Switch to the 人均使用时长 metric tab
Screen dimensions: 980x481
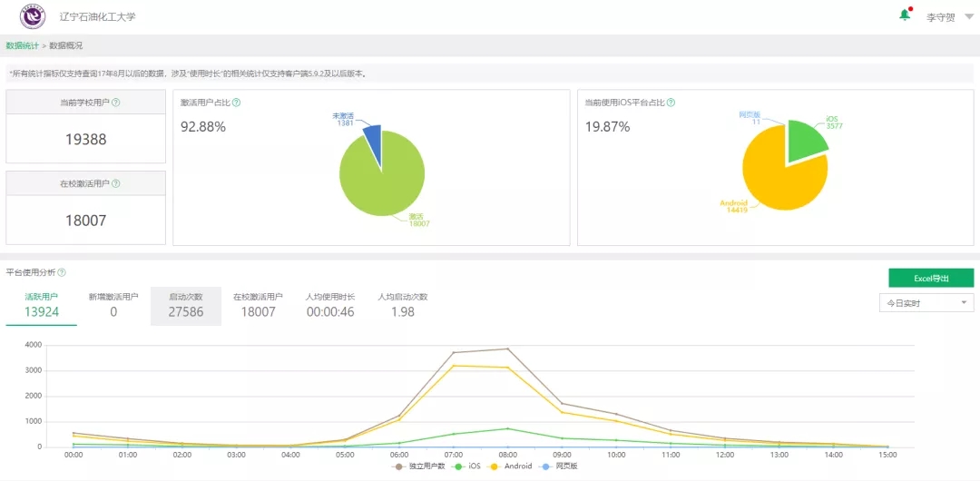[x=330, y=306]
